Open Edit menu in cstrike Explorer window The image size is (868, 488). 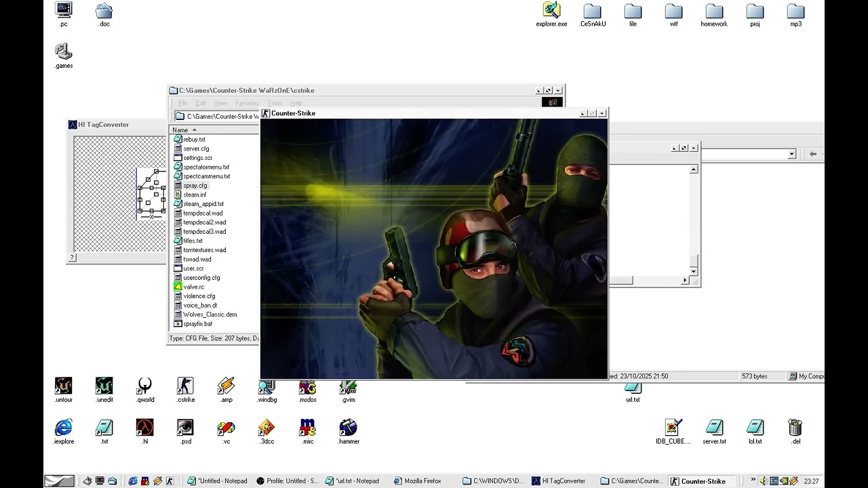coord(201,103)
